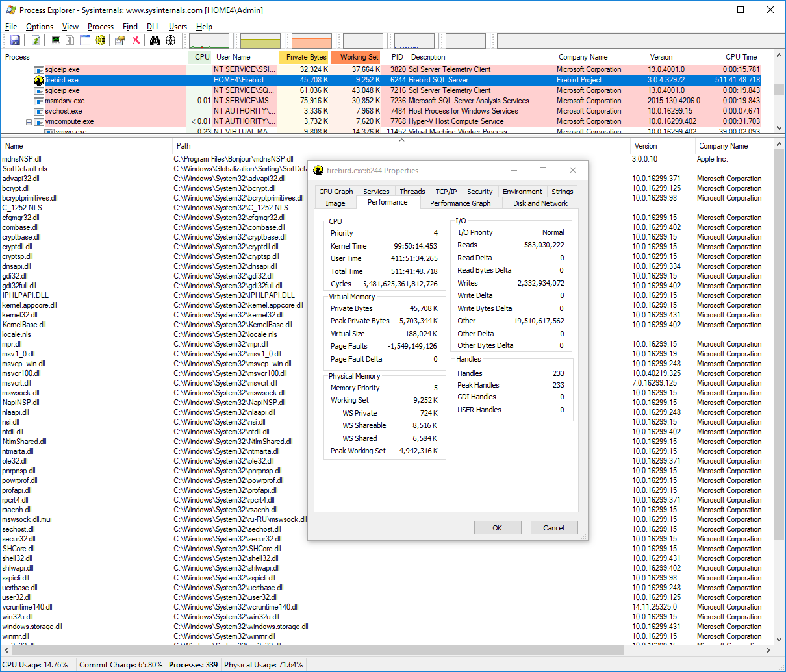Click the green CPU usage mini graph
The height and width of the screenshot is (672, 786).
pyautogui.click(x=209, y=41)
